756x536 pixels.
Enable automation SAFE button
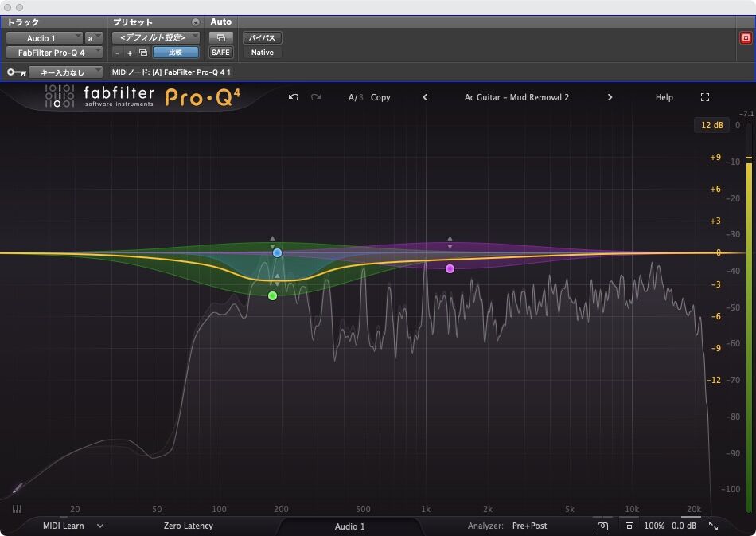[220, 52]
